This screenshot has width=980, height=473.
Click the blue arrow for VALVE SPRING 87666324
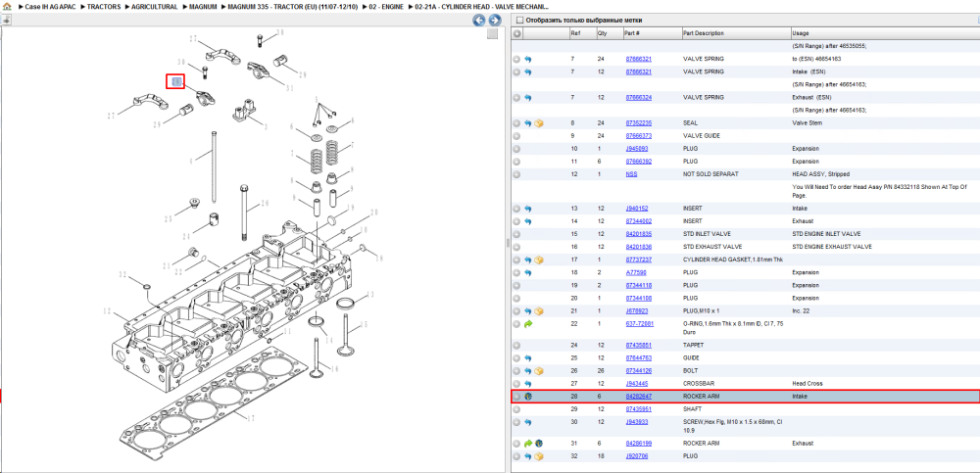tap(527, 98)
